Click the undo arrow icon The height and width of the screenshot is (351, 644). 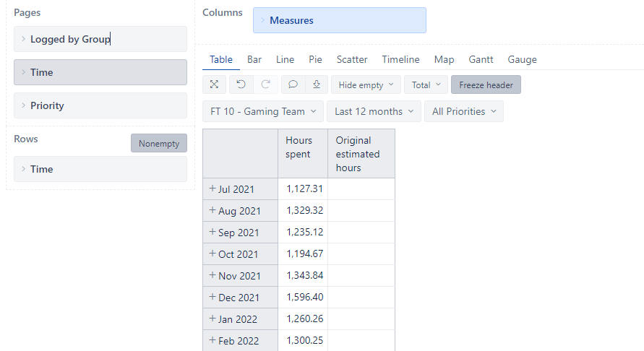(241, 84)
